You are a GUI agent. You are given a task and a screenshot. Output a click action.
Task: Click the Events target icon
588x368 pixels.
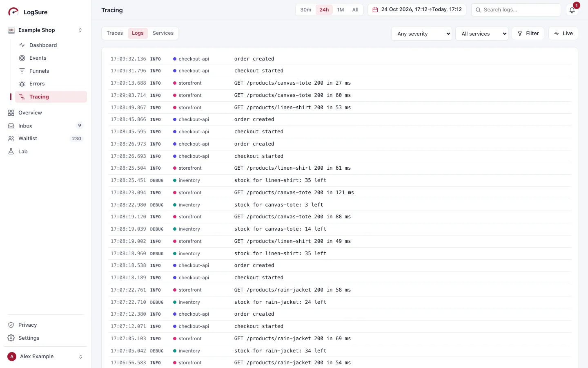[22, 58]
